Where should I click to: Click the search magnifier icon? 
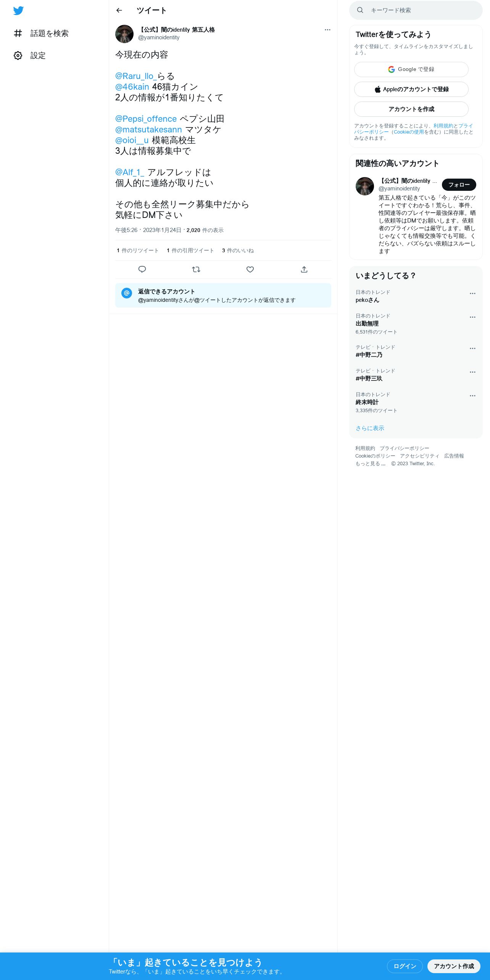point(360,10)
